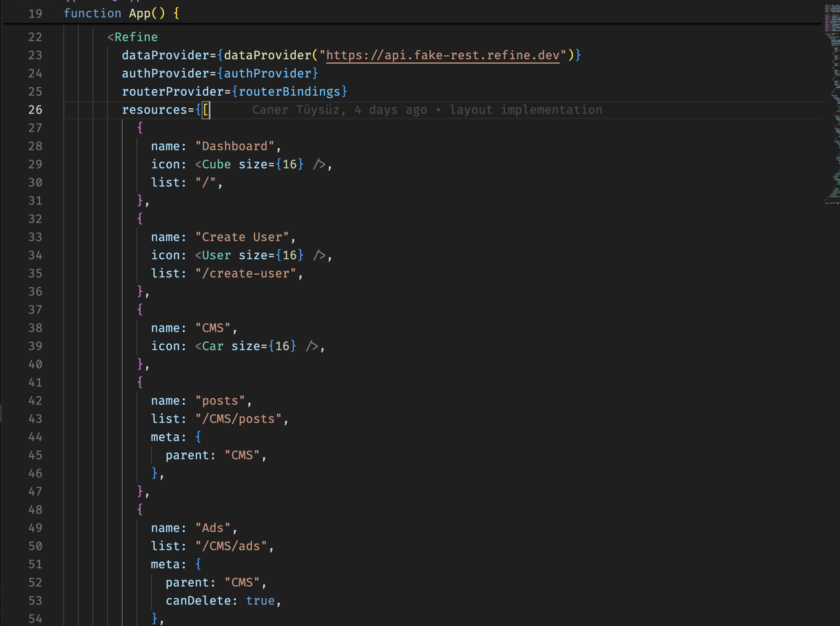Click the '"/CMS/posts"' path string
This screenshot has height=626, width=840.
click(238, 419)
